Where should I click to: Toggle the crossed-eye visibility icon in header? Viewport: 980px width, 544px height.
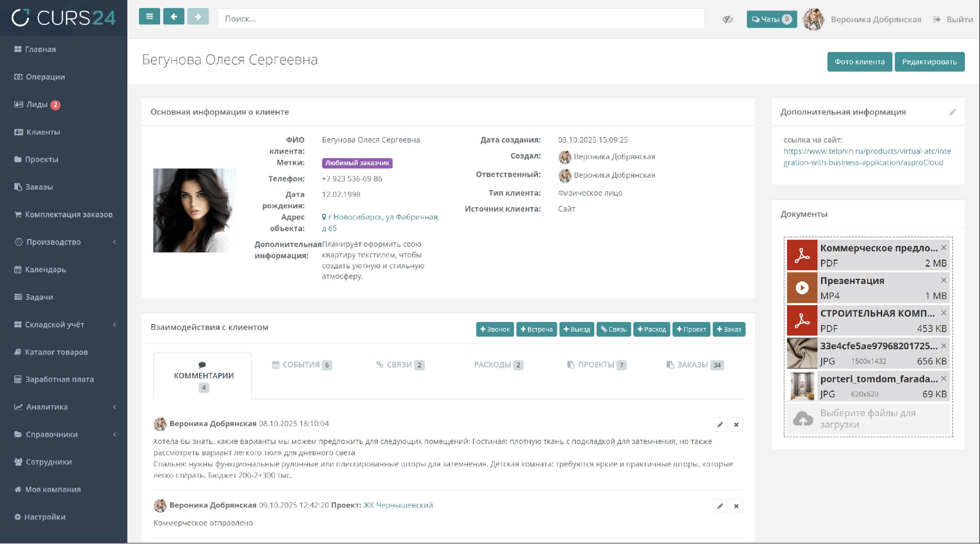click(728, 19)
